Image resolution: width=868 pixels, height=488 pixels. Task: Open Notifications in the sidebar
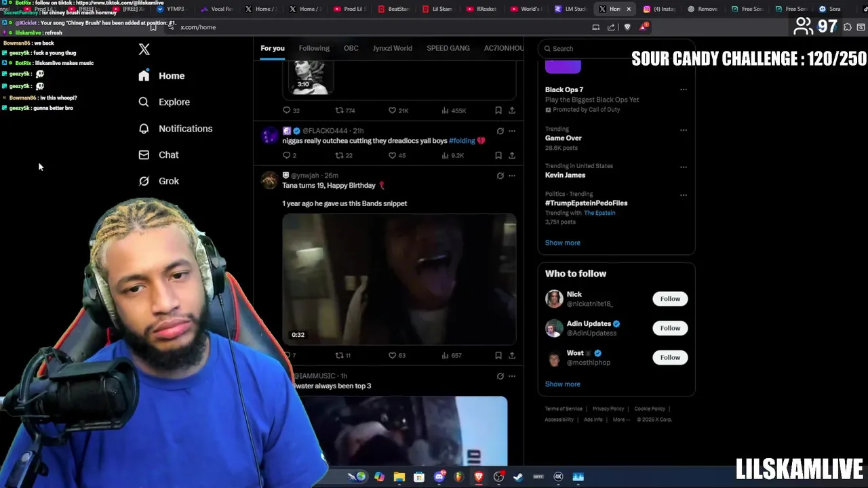[175, 128]
